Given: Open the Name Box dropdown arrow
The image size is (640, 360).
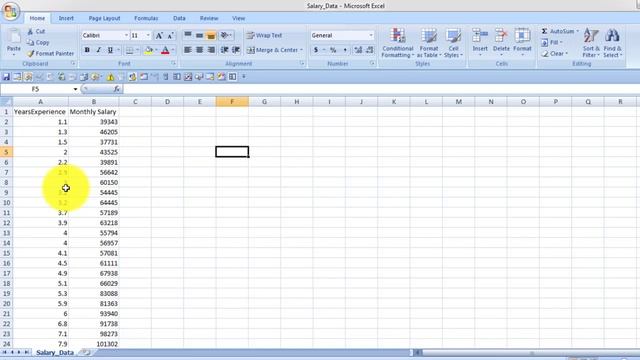Looking at the screenshot, I should click(75, 89).
